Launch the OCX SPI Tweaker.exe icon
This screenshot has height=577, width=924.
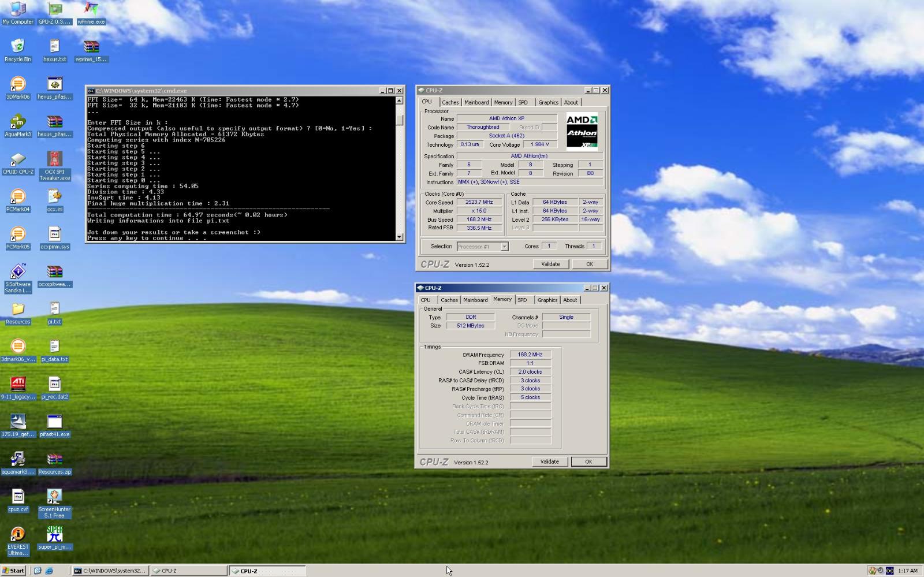click(x=55, y=166)
